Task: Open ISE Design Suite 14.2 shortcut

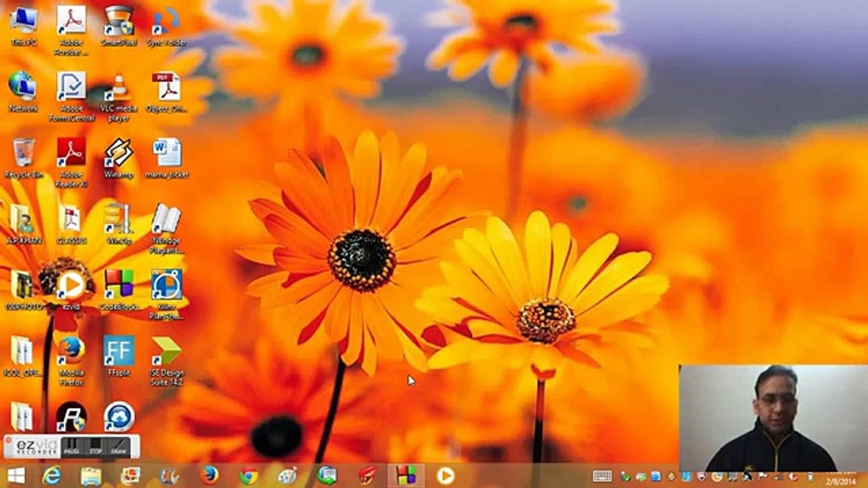Action: click(166, 361)
